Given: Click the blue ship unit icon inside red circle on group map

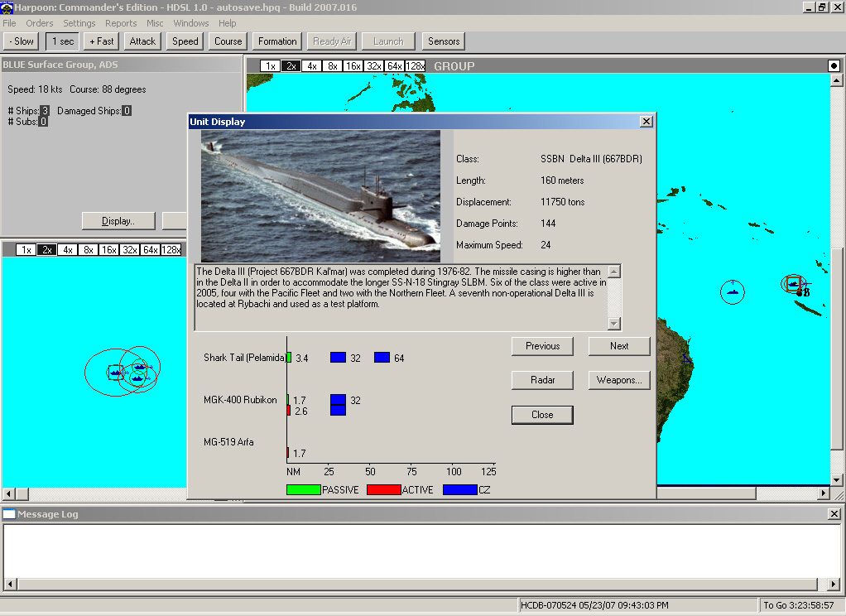Looking at the screenshot, I should [x=733, y=291].
